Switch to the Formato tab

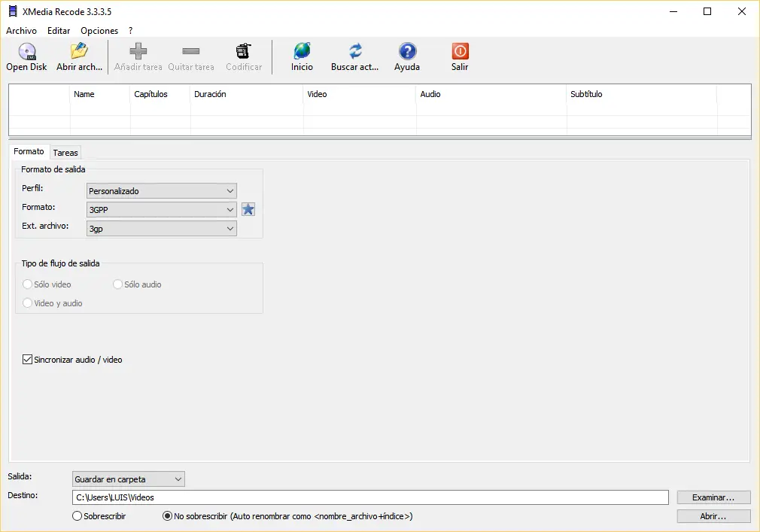click(29, 152)
